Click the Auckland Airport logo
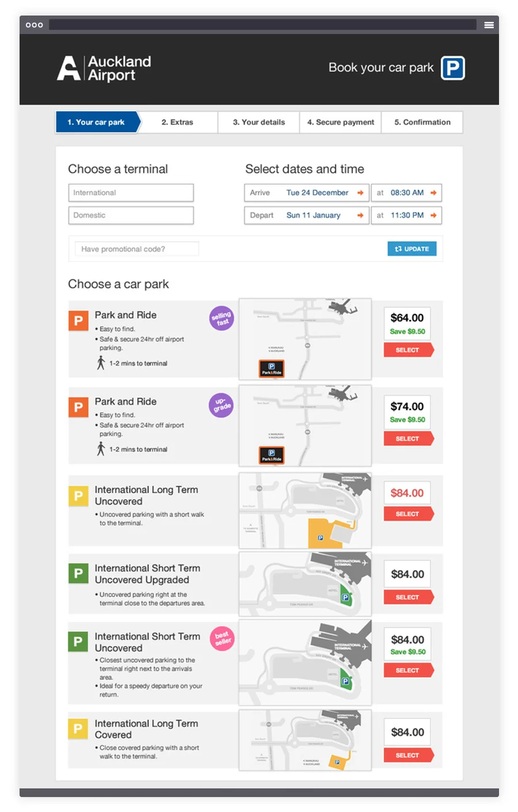 pyautogui.click(x=104, y=69)
